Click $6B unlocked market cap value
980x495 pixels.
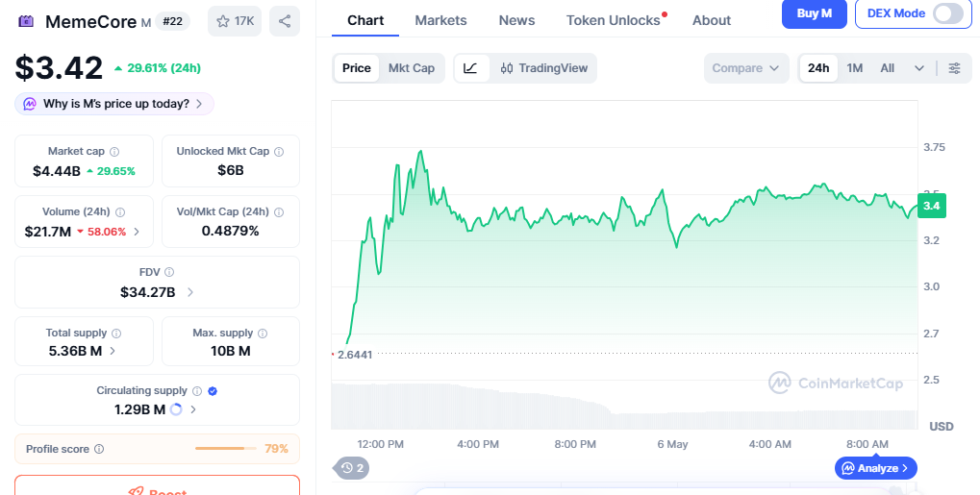(231, 170)
